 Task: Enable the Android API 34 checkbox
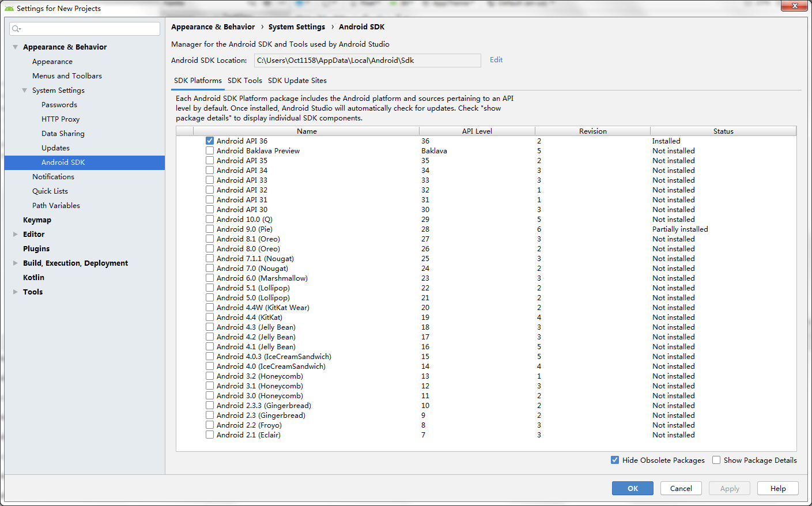pyautogui.click(x=210, y=170)
